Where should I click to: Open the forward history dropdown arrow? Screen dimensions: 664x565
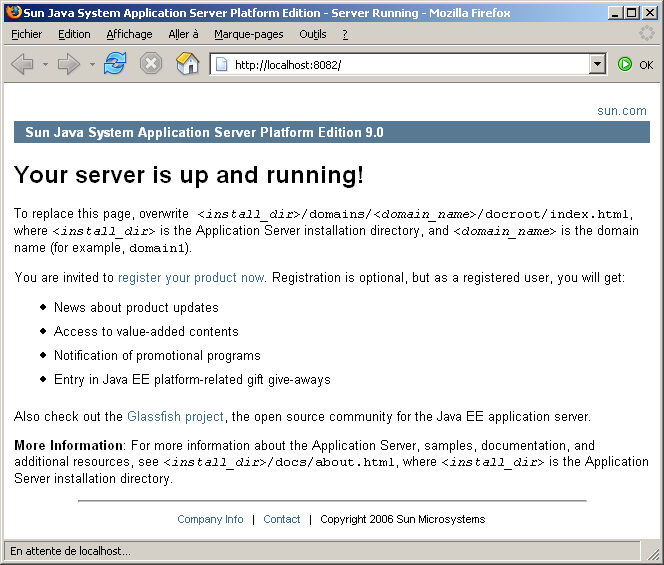pos(91,64)
